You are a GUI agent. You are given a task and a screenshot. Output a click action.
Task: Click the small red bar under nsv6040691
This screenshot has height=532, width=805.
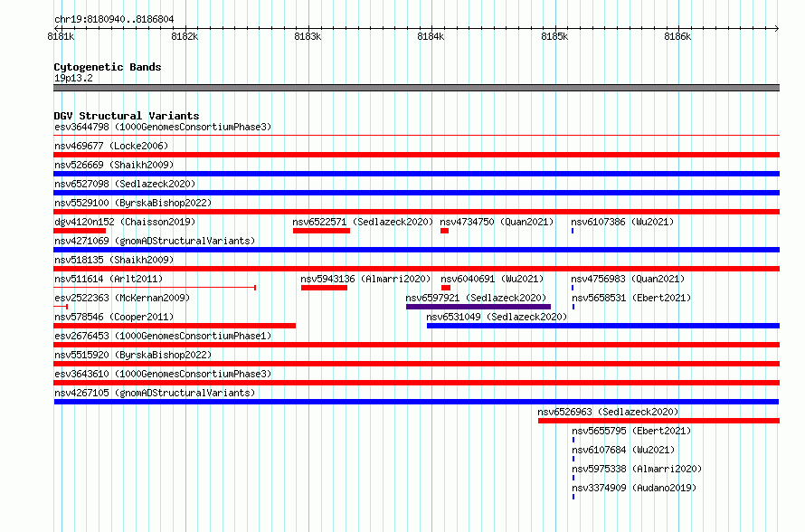pyautogui.click(x=446, y=288)
